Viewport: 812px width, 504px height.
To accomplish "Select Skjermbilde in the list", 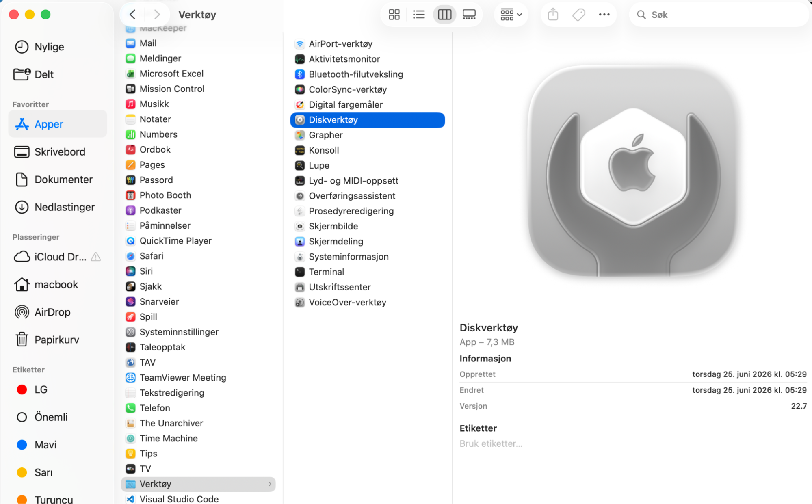I will coord(367,226).
